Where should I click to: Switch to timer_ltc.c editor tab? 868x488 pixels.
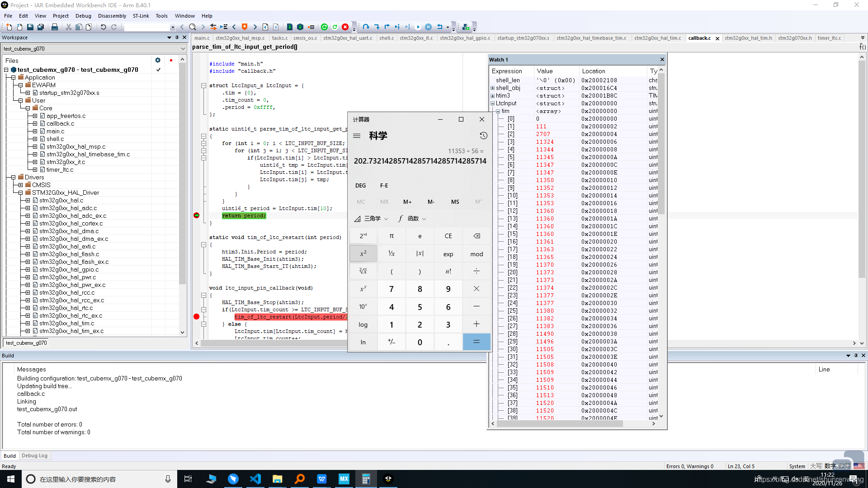tap(829, 38)
